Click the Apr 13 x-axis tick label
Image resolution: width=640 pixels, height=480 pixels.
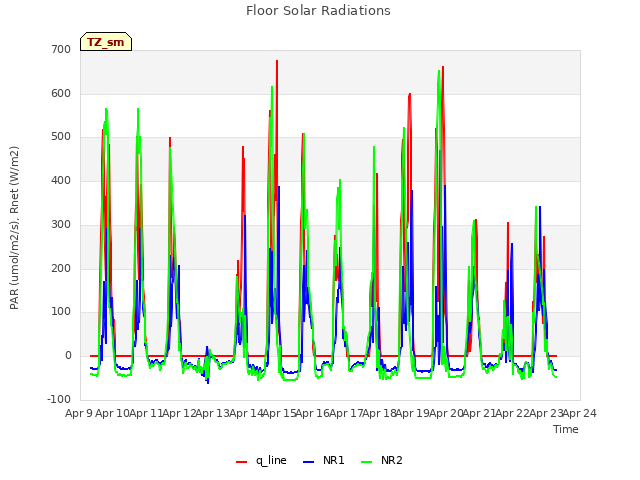click(x=212, y=413)
